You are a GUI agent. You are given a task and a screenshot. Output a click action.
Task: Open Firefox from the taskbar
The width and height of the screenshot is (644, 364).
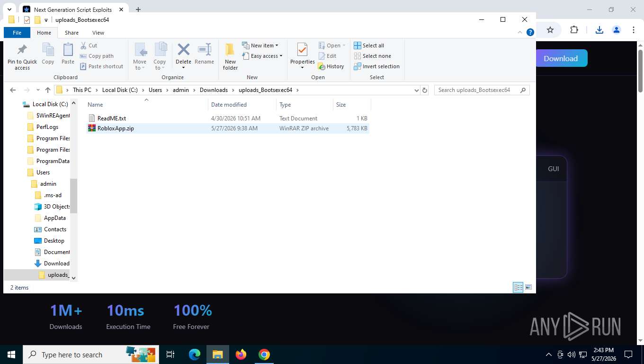pyautogui.click(x=241, y=355)
